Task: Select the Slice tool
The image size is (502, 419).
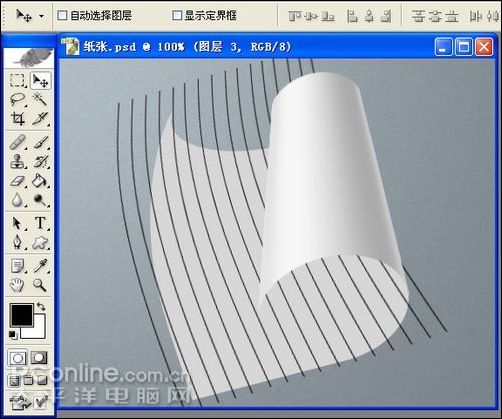Action: tap(40, 118)
